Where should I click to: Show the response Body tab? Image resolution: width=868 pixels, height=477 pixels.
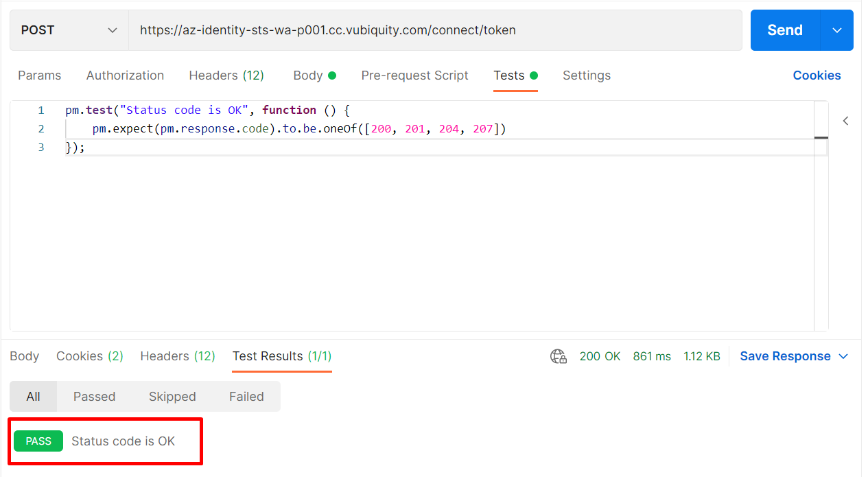(x=25, y=356)
